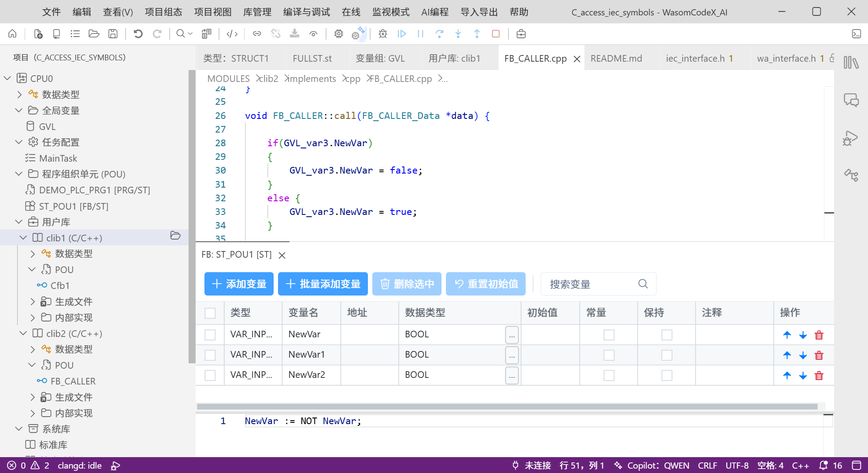Expand 生成文件 under clib1
Screen dimensions: 868x473
pyautogui.click(x=33, y=302)
